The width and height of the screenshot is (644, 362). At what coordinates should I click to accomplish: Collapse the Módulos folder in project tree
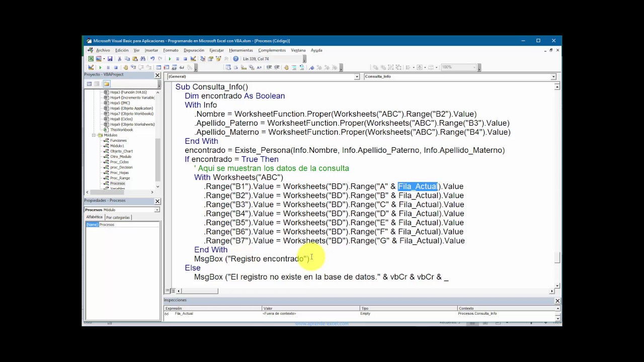coord(94,135)
